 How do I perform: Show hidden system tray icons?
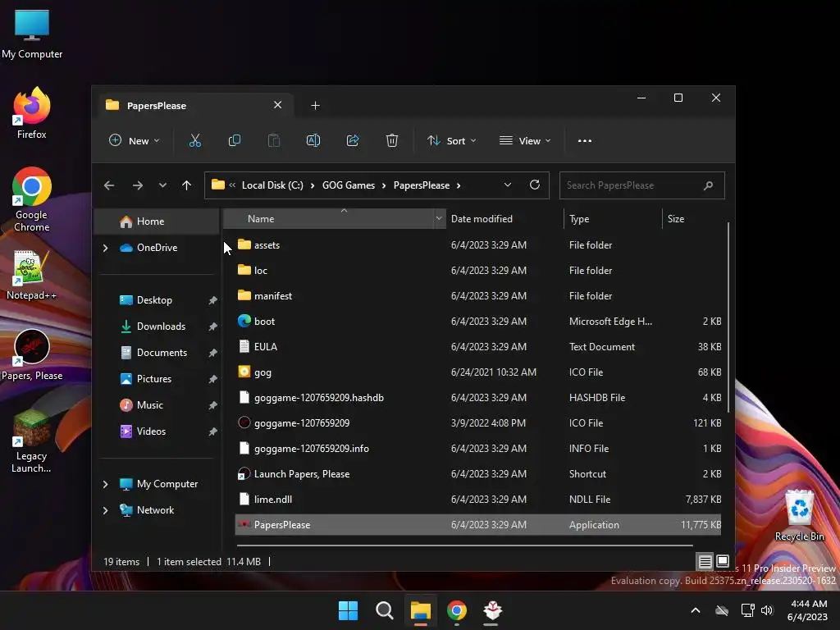[x=696, y=610]
